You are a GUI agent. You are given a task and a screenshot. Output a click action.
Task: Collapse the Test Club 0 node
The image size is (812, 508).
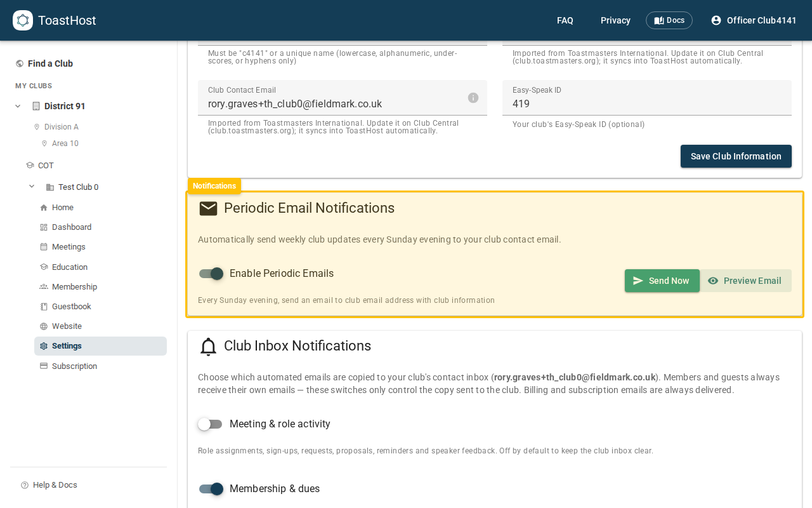tap(32, 187)
